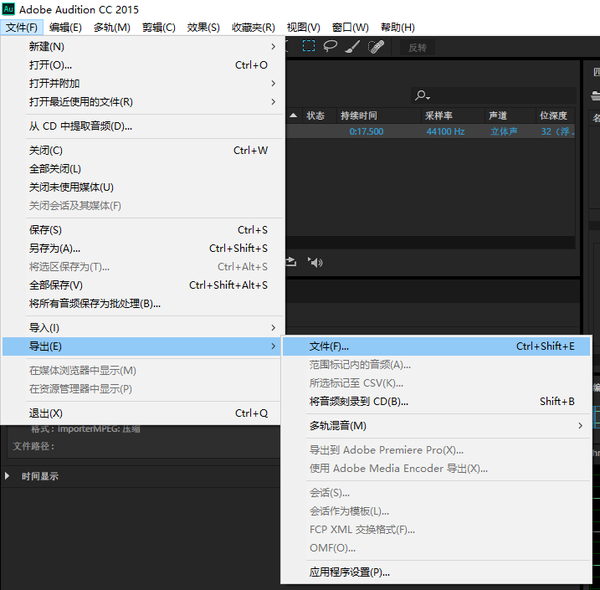
Task: Open 打开最近使用的文件(R) submenu
Action: point(142,102)
